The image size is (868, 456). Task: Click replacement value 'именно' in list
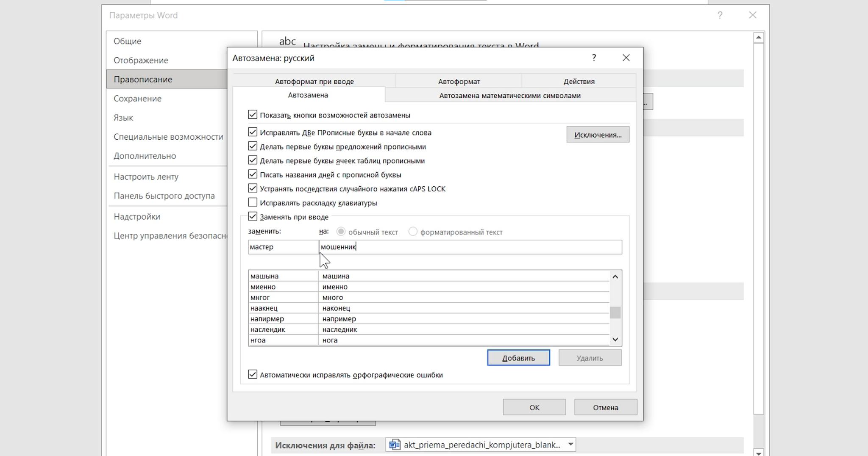(x=335, y=287)
